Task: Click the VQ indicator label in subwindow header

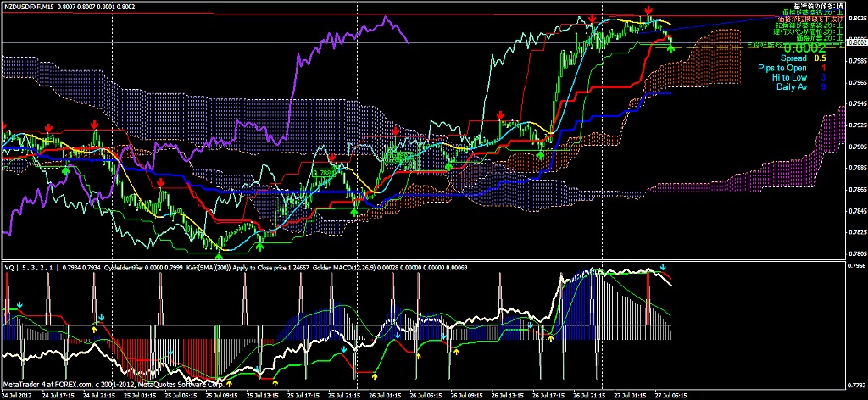Action: (x=8, y=268)
